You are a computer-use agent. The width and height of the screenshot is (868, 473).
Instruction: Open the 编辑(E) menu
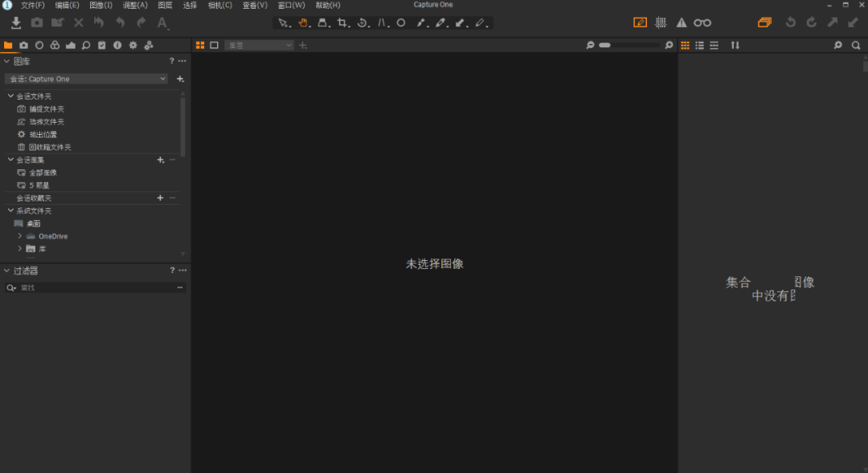(67, 5)
